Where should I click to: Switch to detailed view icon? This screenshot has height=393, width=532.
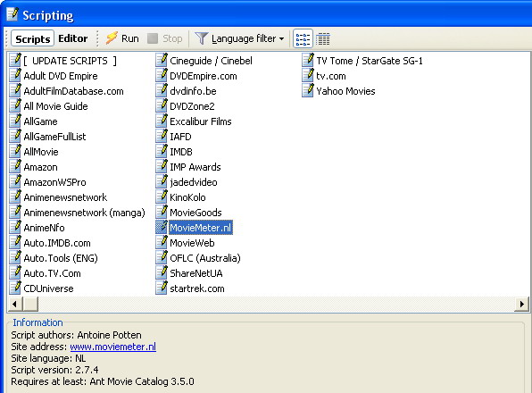click(x=322, y=38)
